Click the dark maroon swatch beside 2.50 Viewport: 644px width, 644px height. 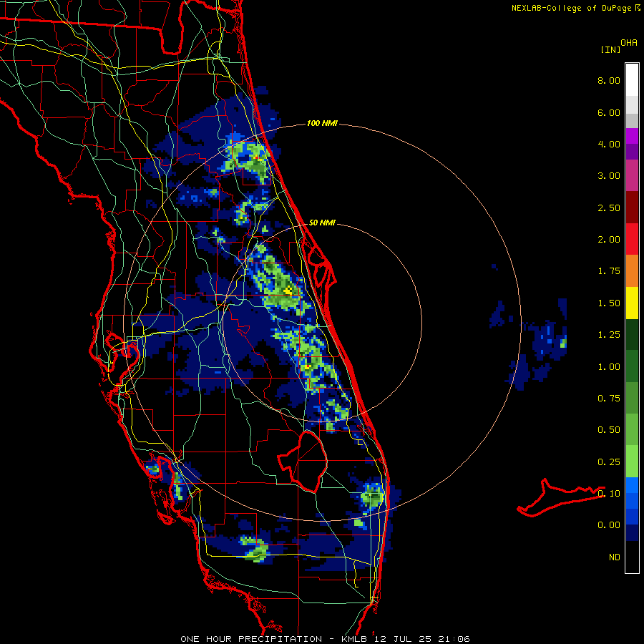pos(632,208)
